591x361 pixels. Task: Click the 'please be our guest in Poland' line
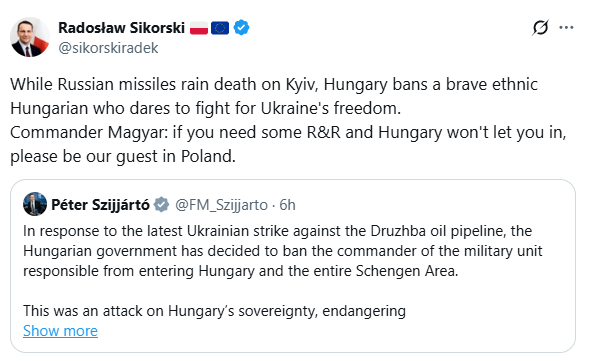[123, 156]
